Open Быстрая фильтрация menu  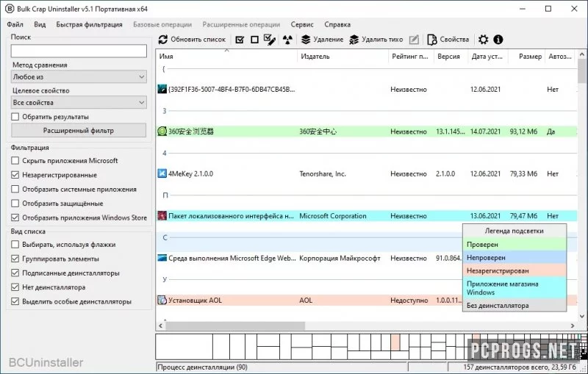pyautogui.click(x=89, y=24)
